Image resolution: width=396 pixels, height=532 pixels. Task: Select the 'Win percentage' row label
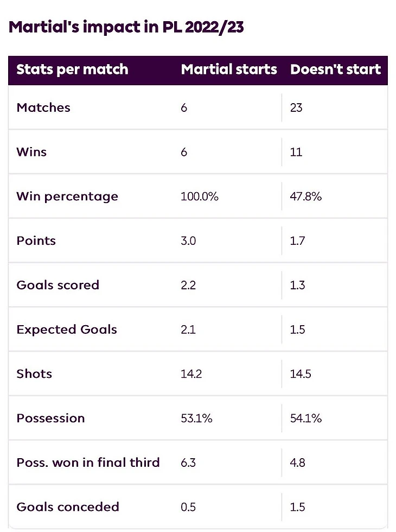coord(67,197)
